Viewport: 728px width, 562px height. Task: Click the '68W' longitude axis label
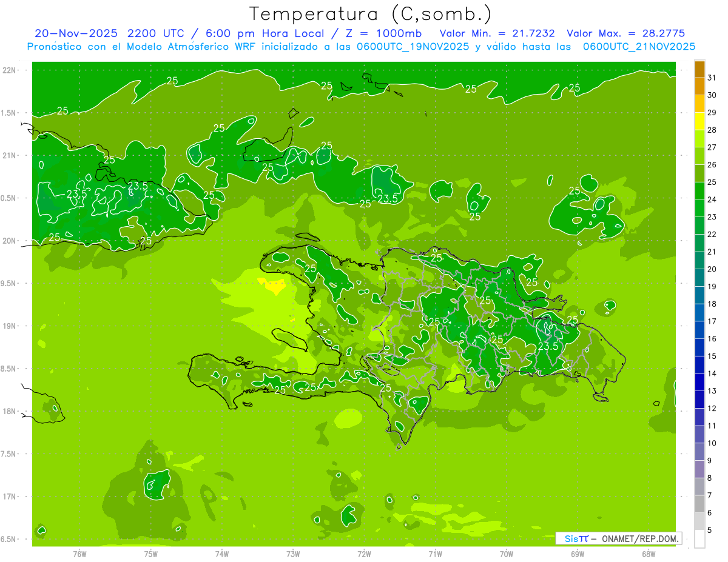649,554
